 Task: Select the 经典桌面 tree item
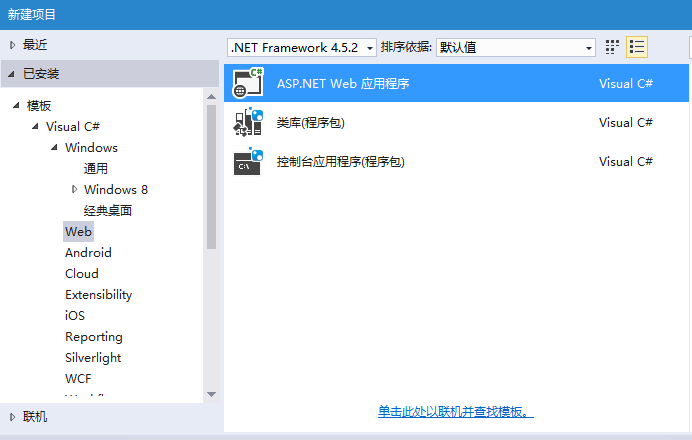click(x=108, y=211)
